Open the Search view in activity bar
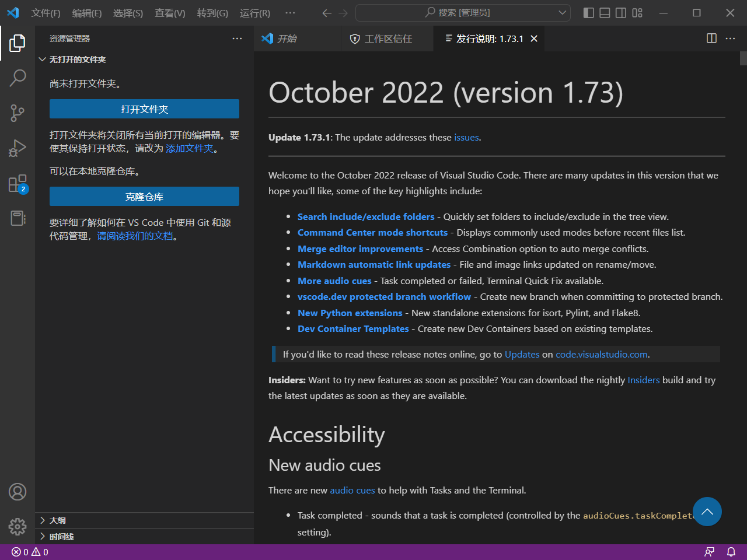The width and height of the screenshot is (747, 560). click(18, 78)
